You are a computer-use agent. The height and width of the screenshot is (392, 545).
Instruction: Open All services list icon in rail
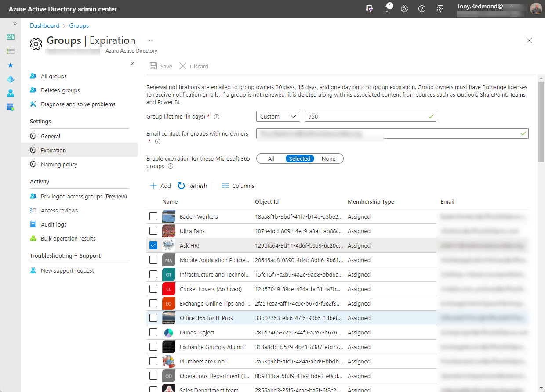[x=11, y=51]
